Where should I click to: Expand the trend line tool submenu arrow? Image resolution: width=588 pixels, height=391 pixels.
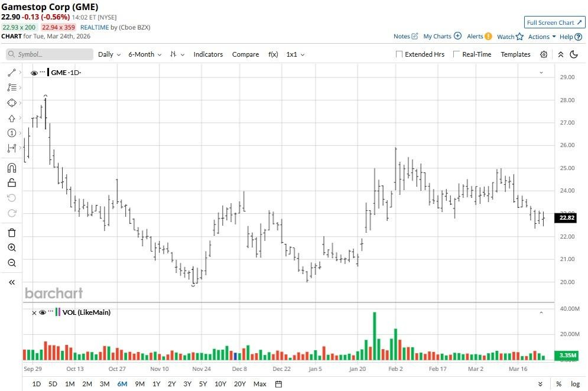click(x=20, y=73)
